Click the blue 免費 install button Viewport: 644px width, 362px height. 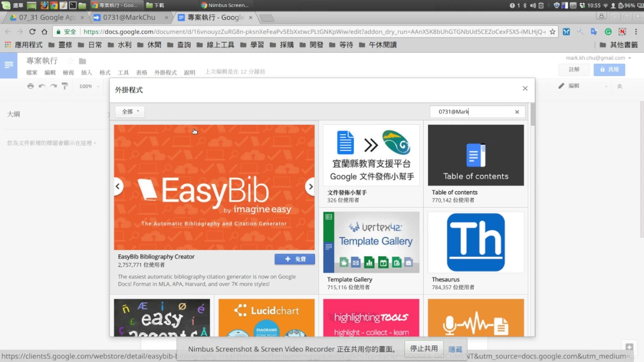(295, 259)
